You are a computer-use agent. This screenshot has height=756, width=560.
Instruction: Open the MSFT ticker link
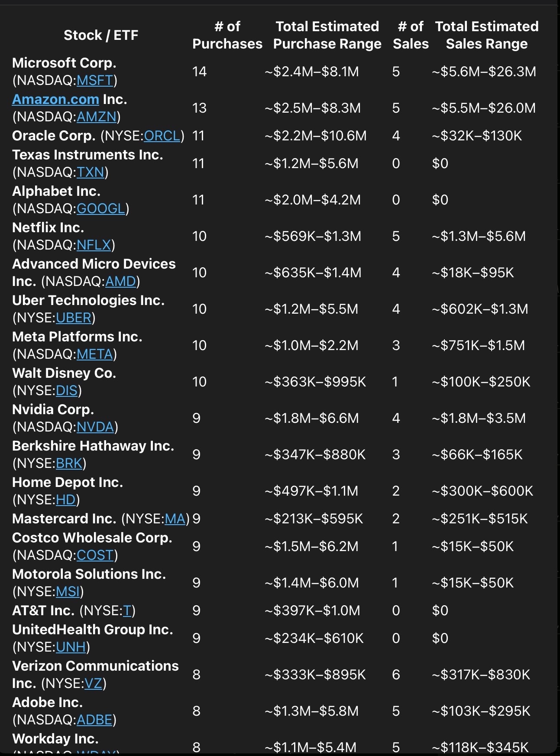pyautogui.click(x=95, y=81)
